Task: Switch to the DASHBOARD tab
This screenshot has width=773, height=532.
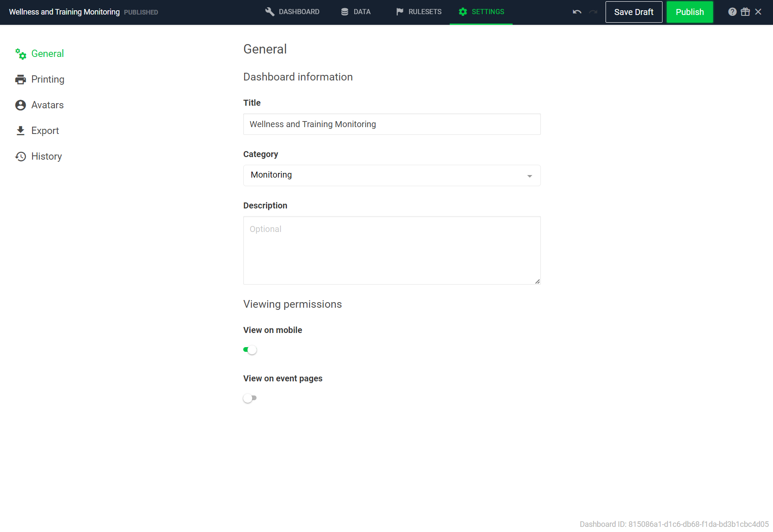Action: pyautogui.click(x=292, y=12)
